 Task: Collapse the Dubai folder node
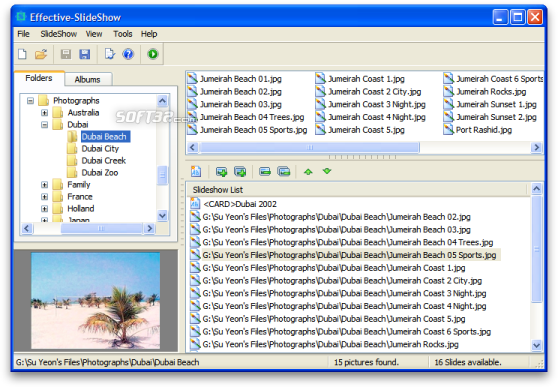pos(44,125)
